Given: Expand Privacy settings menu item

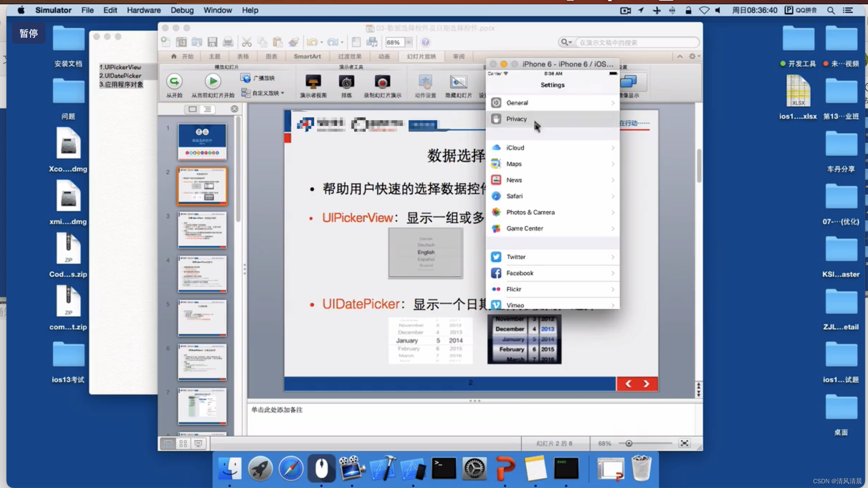Looking at the screenshot, I should click(553, 118).
